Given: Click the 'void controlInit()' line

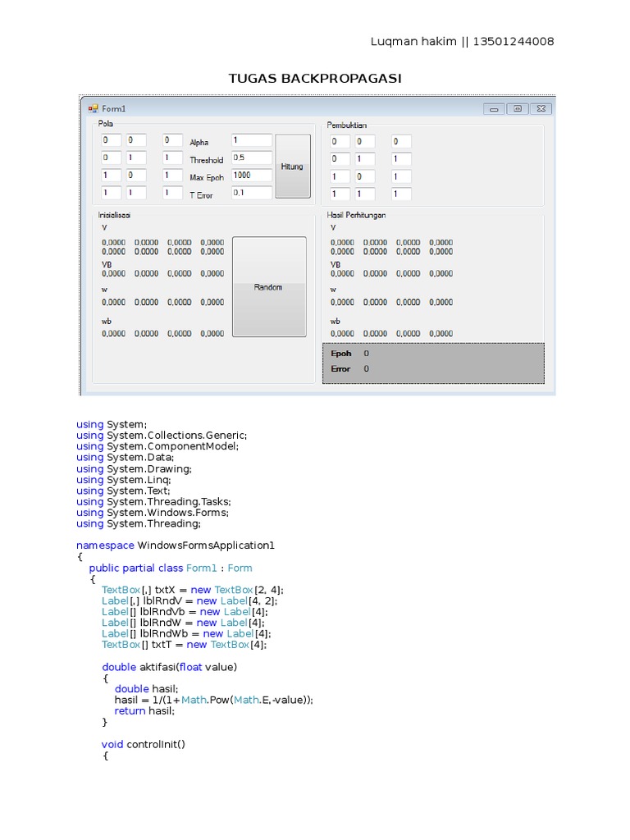Looking at the screenshot, I should [x=144, y=745].
